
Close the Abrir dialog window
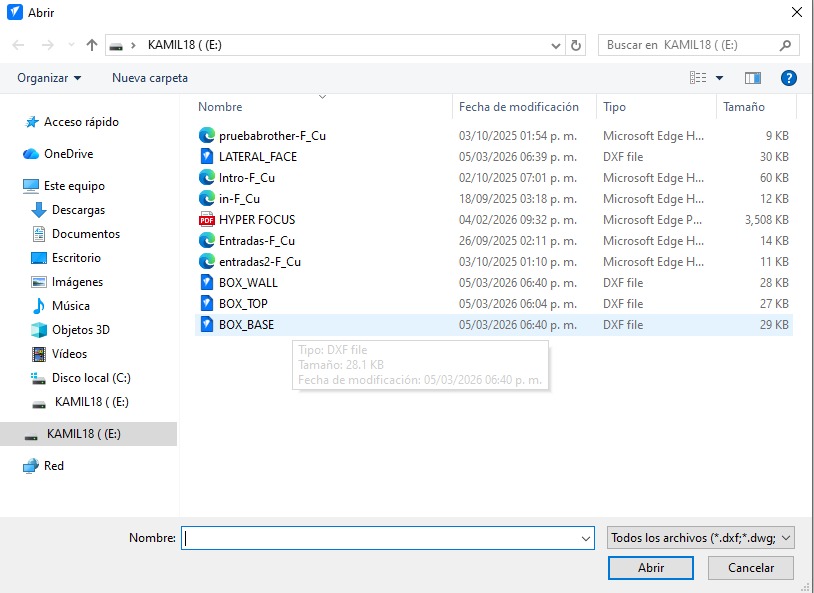(797, 12)
